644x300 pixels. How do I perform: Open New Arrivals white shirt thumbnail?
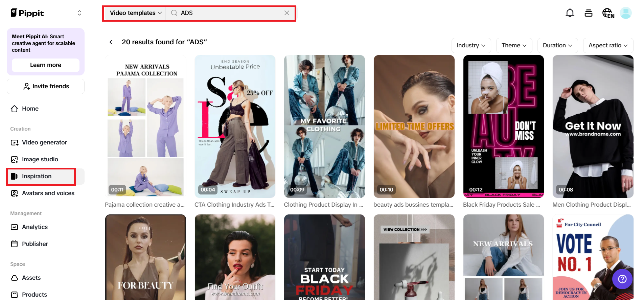coord(504,257)
